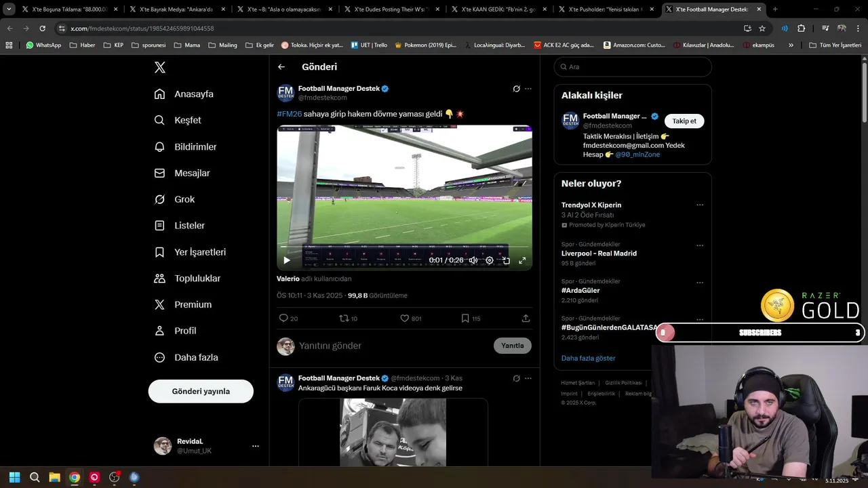Click Takip et follow button
Screen dimensions: 868x488
[684, 121]
